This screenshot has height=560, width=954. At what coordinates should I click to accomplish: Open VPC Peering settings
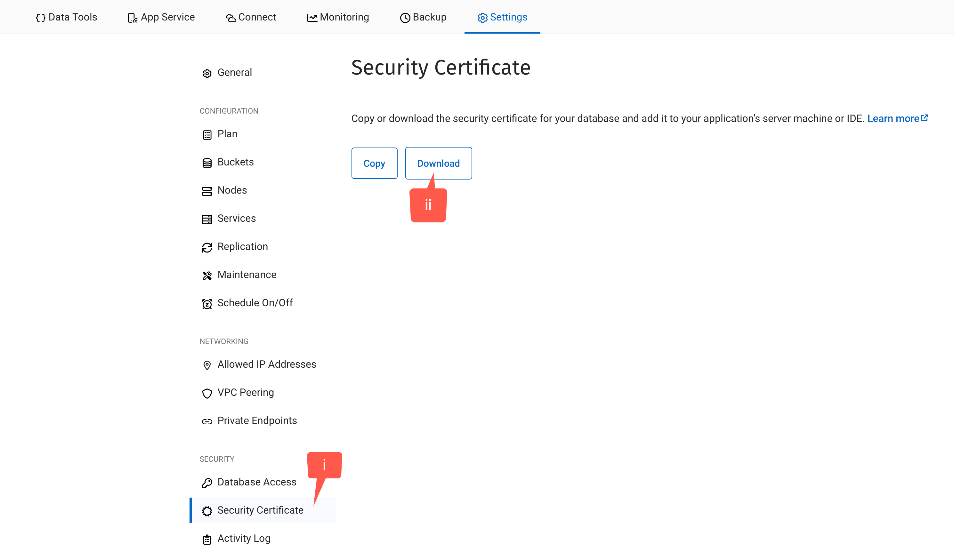(x=245, y=392)
